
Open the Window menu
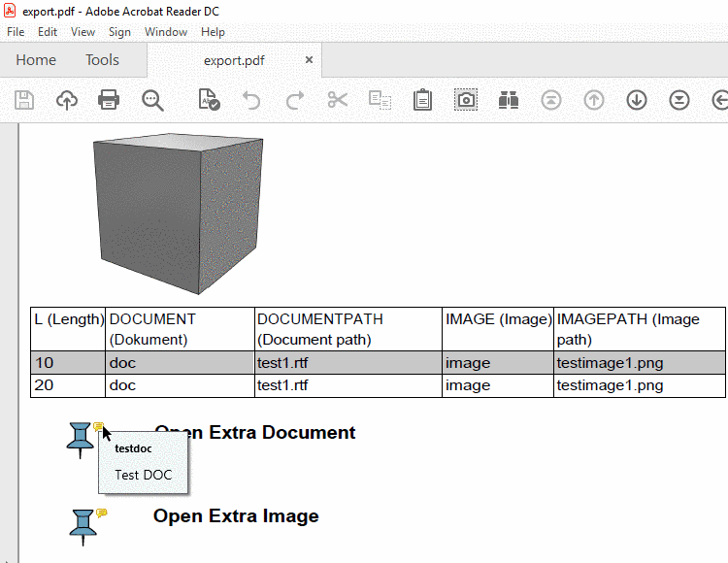point(166,32)
